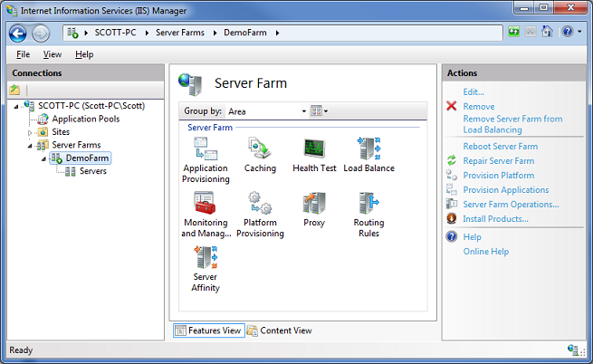593x364 pixels.
Task: Open the Load Balance feature
Action: tap(368, 155)
